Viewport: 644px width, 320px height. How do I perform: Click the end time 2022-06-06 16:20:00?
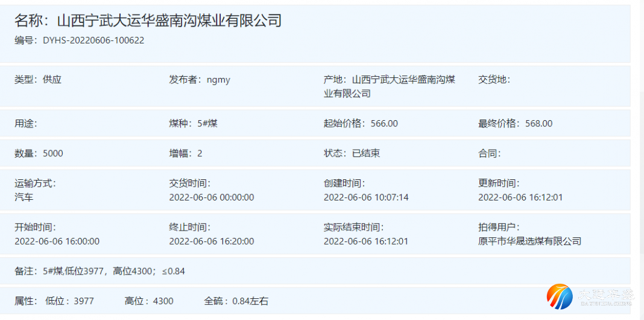pyautogui.click(x=211, y=242)
